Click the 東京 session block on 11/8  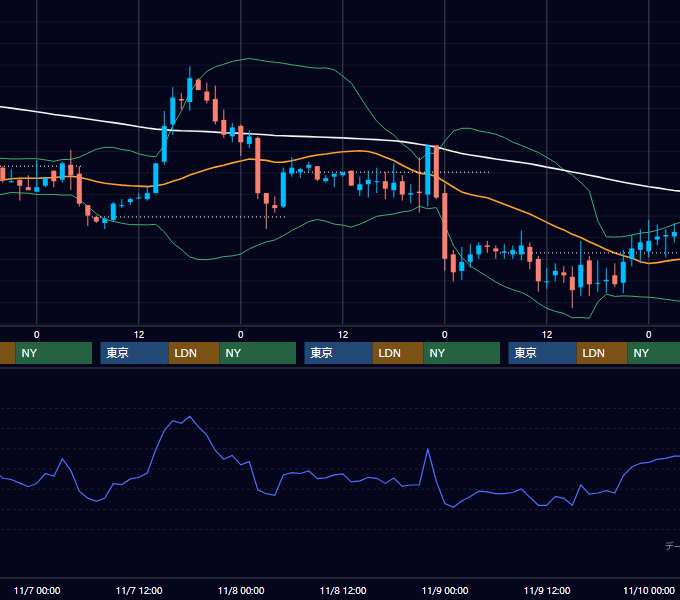tap(338, 353)
